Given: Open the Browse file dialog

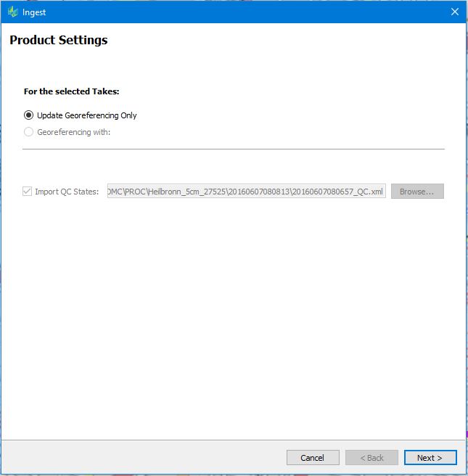Looking at the screenshot, I should click(x=417, y=192).
